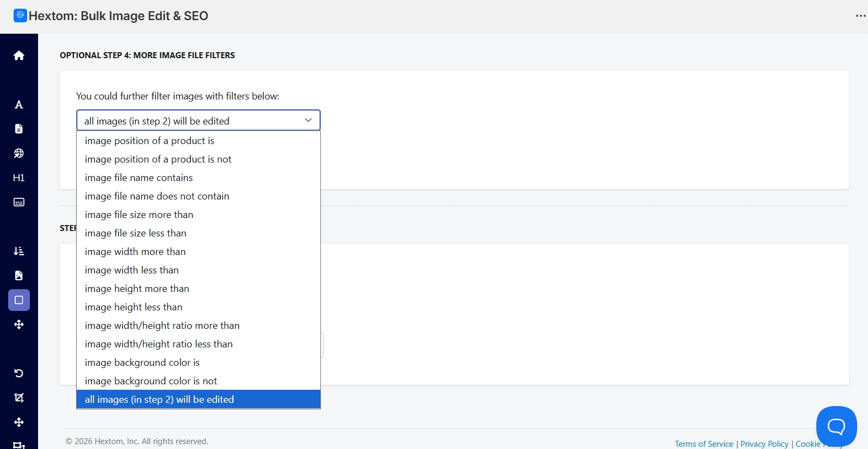Open the three-dot more options menu
868x449 pixels.
[860, 16]
